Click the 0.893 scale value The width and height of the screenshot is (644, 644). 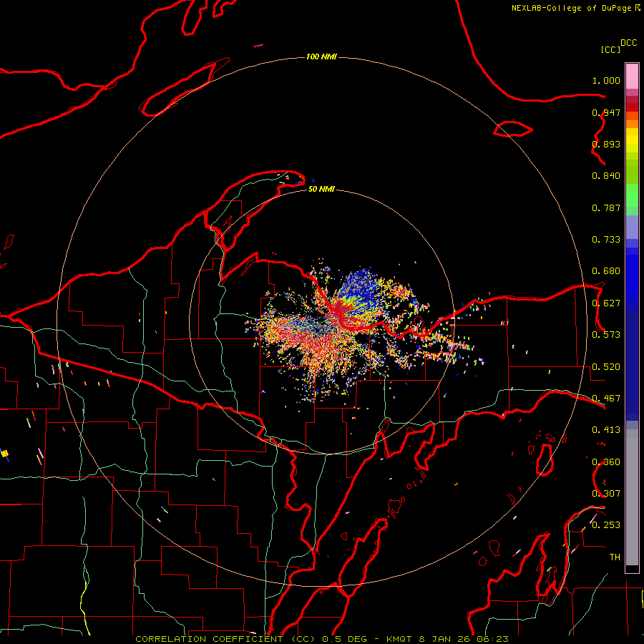click(606, 144)
